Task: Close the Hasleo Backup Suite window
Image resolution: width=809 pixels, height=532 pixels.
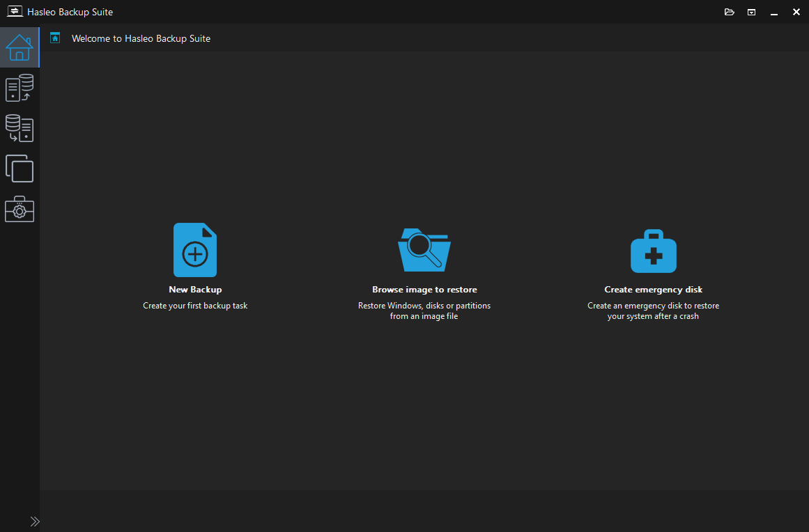Action: pos(796,12)
